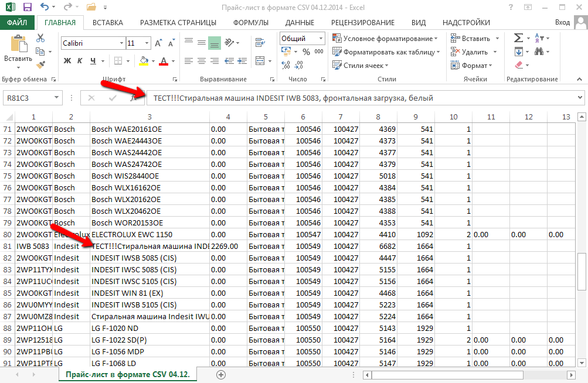The height and width of the screenshot is (383, 588).
Task: Click the Формат cells button
Action: (471, 65)
